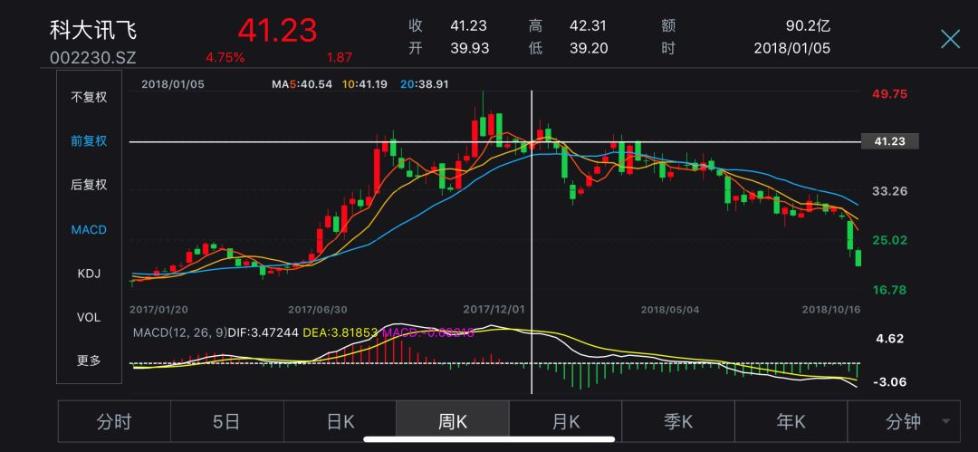Select 不复权 adjustment mode

(x=88, y=97)
